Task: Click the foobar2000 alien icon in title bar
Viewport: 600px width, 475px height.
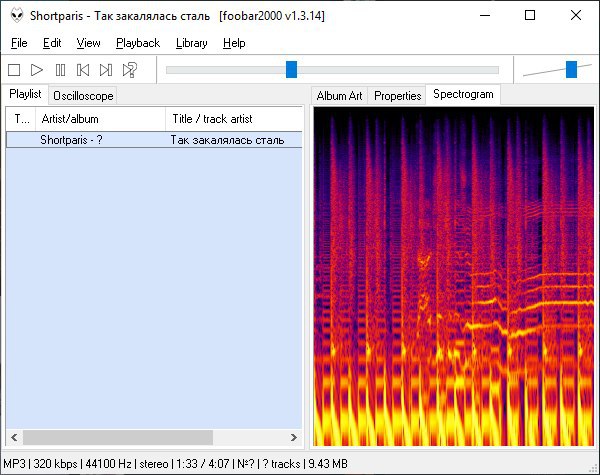Action: 17,16
